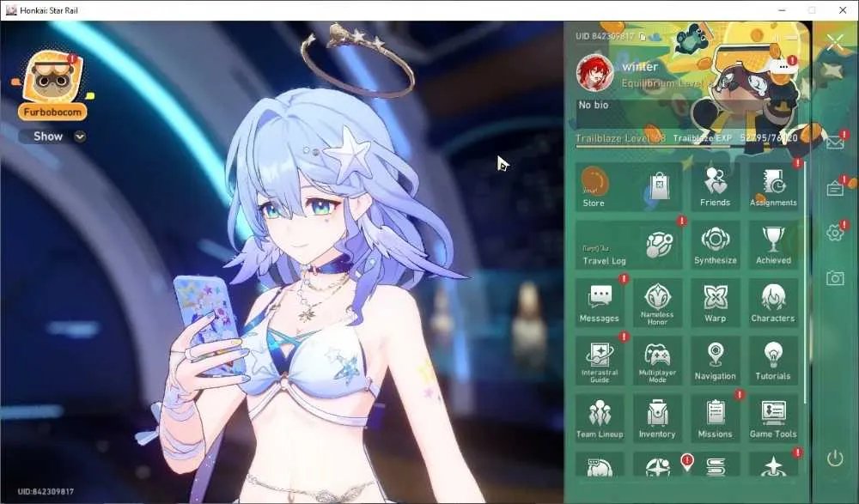Open the tile showing stacked books

(x=715, y=465)
